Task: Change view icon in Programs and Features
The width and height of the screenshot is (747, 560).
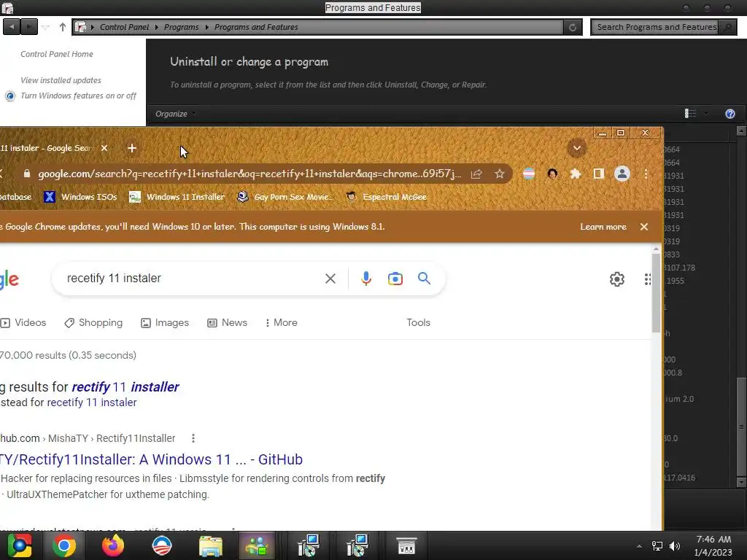Action: coord(690,113)
